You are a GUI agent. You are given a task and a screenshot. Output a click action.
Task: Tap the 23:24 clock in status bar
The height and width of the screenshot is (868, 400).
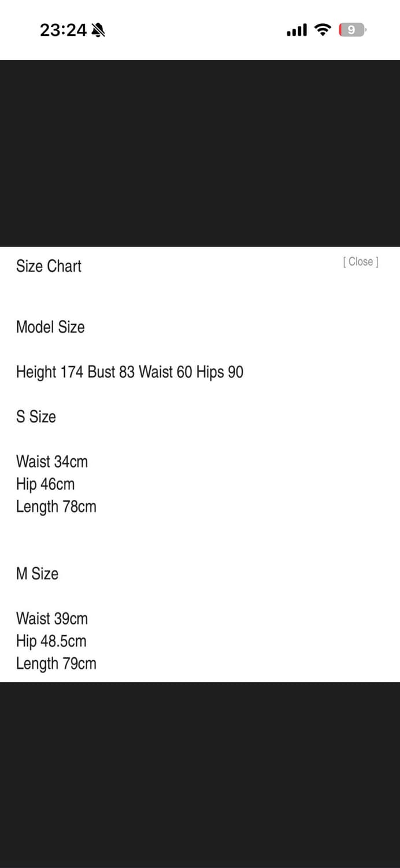coord(62,30)
